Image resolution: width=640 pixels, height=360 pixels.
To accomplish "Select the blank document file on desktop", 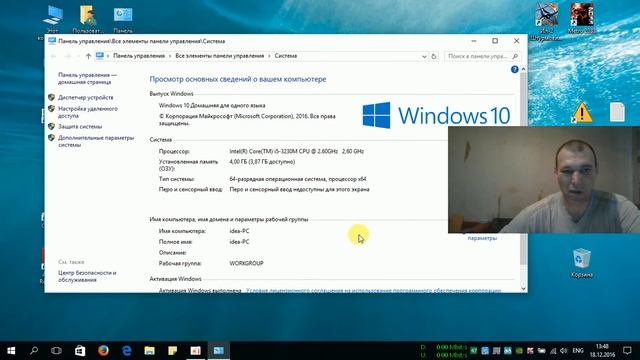I will (617, 112).
